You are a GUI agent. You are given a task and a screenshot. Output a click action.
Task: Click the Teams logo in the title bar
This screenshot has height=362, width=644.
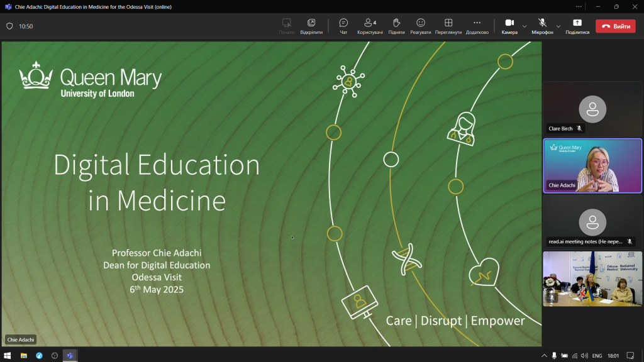(8, 6)
